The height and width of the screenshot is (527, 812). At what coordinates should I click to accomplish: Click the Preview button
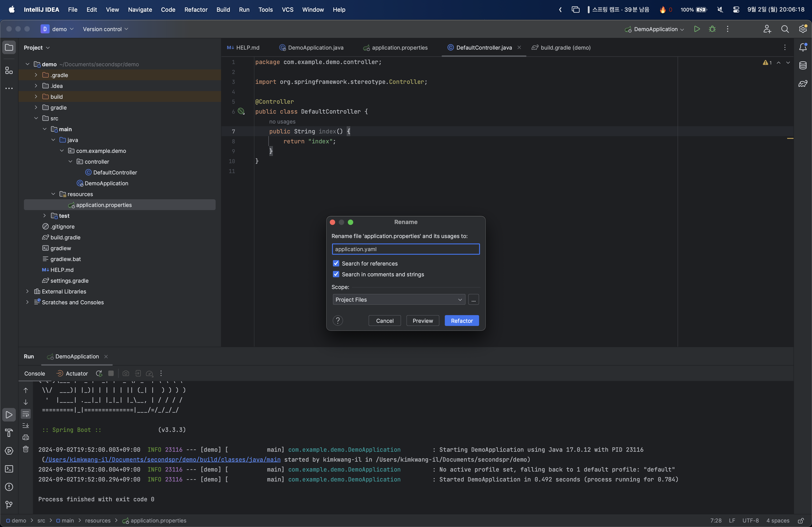pos(422,321)
